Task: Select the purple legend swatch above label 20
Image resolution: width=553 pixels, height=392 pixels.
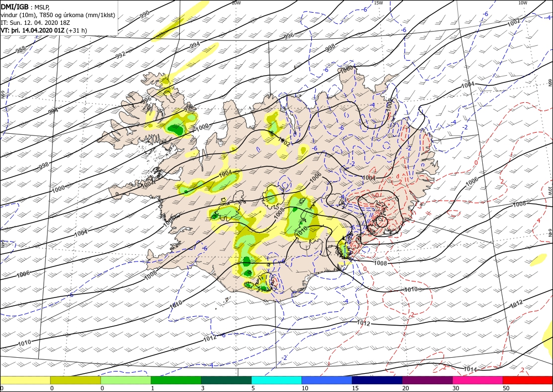Action: (x=427, y=380)
